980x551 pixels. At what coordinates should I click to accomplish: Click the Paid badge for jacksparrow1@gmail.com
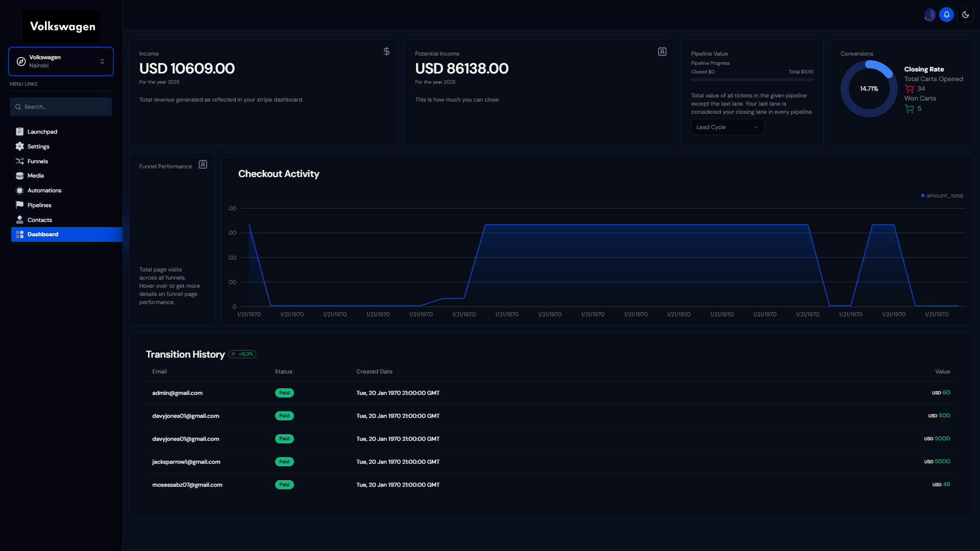(284, 462)
